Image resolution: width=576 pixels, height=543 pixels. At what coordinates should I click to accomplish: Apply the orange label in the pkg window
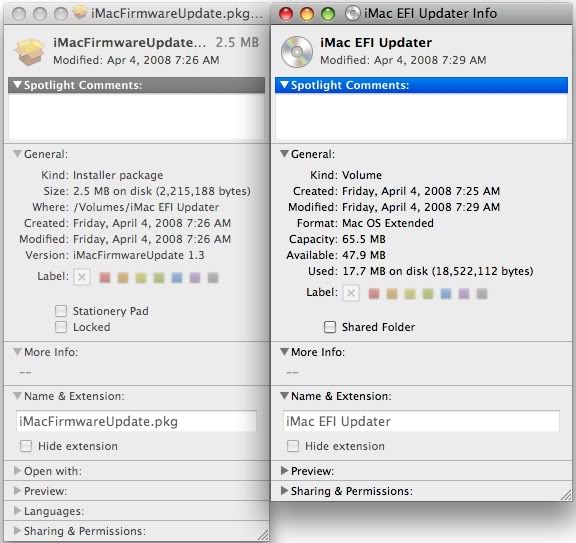(x=123, y=277)
